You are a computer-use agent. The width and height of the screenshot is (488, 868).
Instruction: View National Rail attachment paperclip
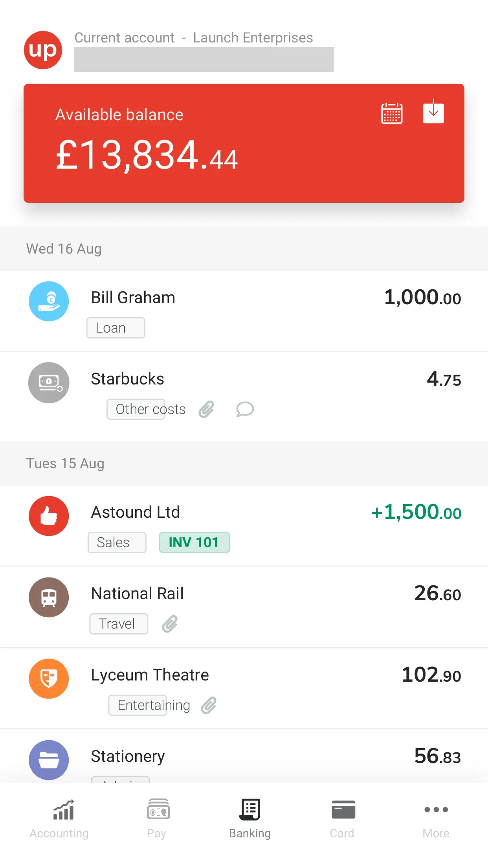point(170,624)
